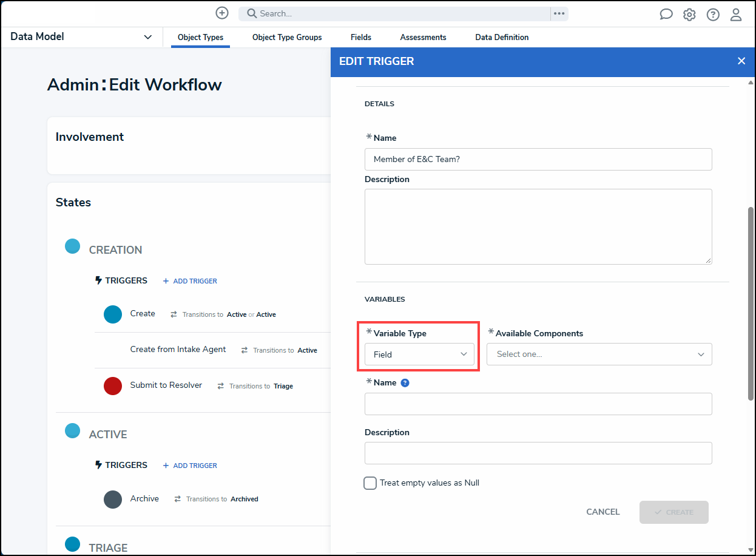
Task: Click the ACTIVE state circle icon
Action: point(73,431)
